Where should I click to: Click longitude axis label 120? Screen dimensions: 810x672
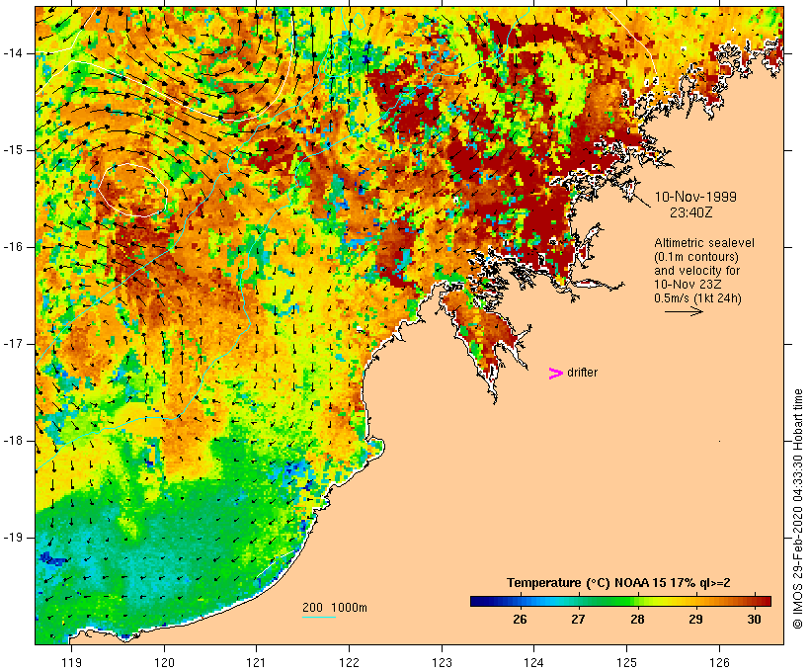164,662
